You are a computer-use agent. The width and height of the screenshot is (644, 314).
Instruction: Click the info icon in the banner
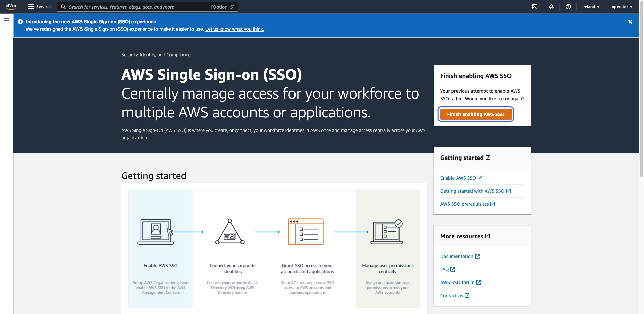tap(20, 22)
